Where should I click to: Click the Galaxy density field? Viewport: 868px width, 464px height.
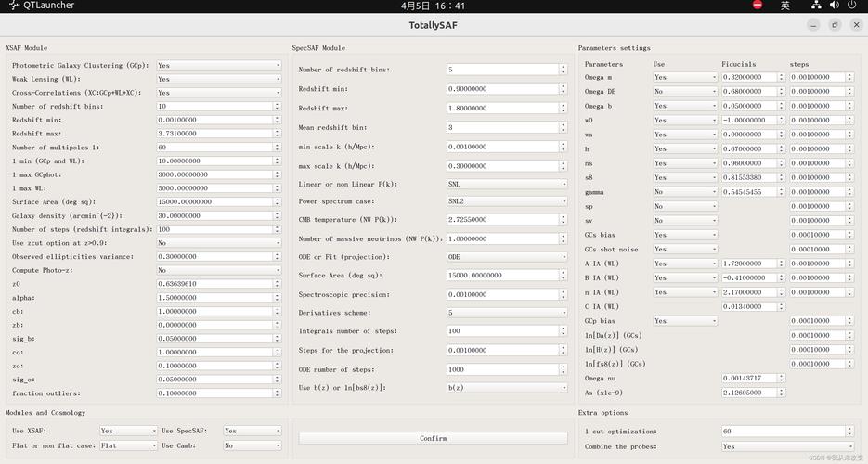point(219,215)
